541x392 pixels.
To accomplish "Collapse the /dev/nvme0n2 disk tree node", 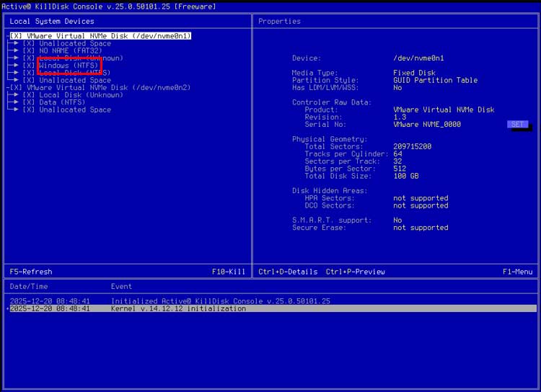I will click(x=8, y=88).
